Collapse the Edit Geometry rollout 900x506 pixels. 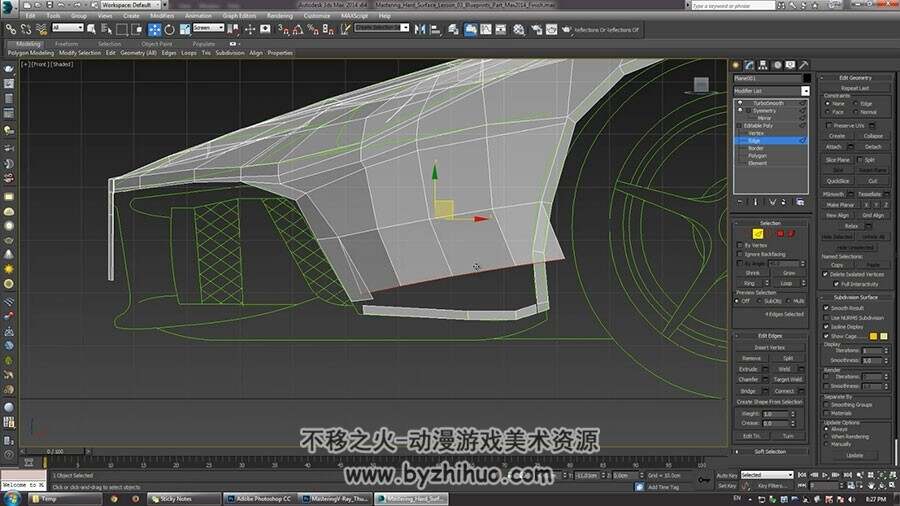[855, 77]
